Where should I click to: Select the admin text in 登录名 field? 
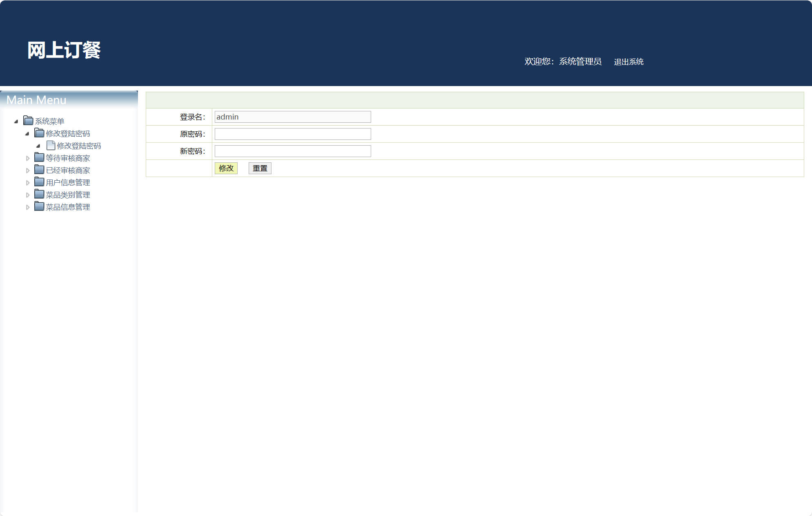(x=227, y=117)
